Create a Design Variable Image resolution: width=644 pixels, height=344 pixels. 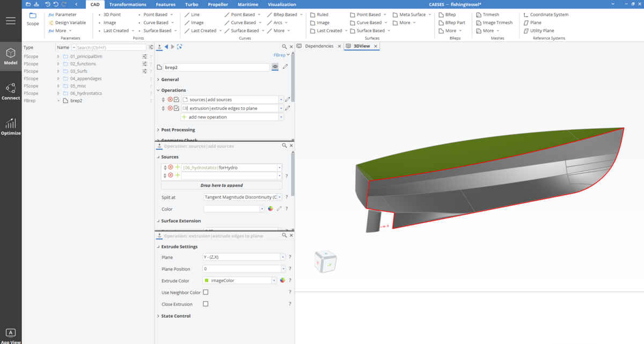click(67, 23)
